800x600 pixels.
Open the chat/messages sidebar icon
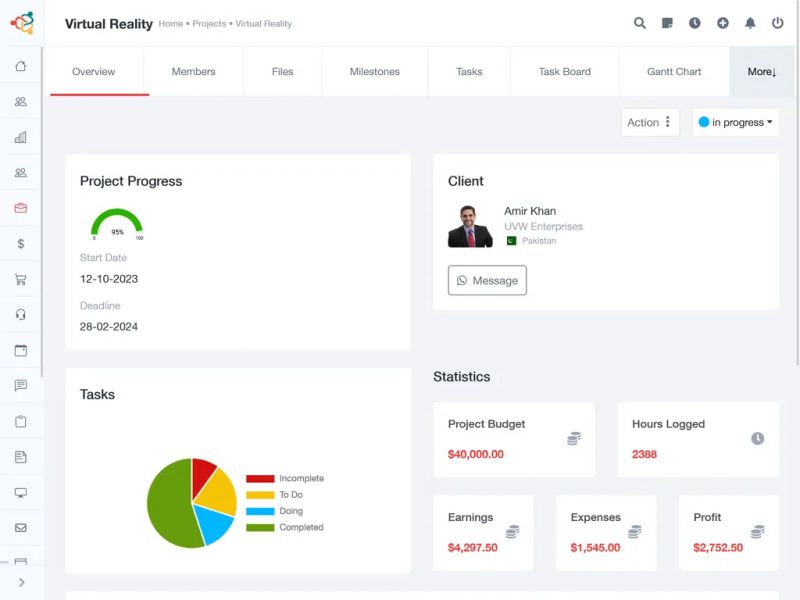(21, 385)
